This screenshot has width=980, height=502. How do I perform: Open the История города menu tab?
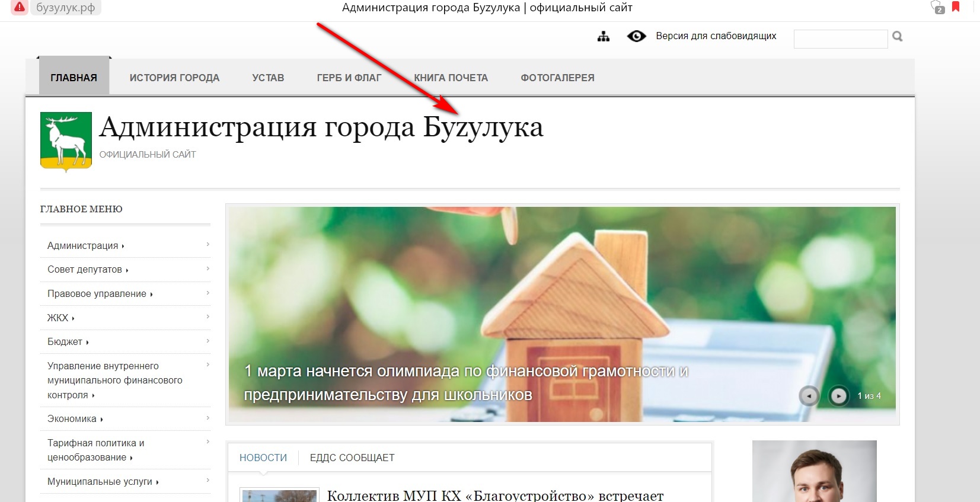[174, 78]
